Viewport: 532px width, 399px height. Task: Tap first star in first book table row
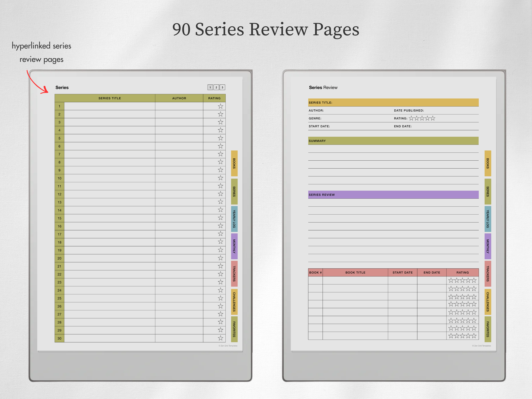[x=451, y=280]
